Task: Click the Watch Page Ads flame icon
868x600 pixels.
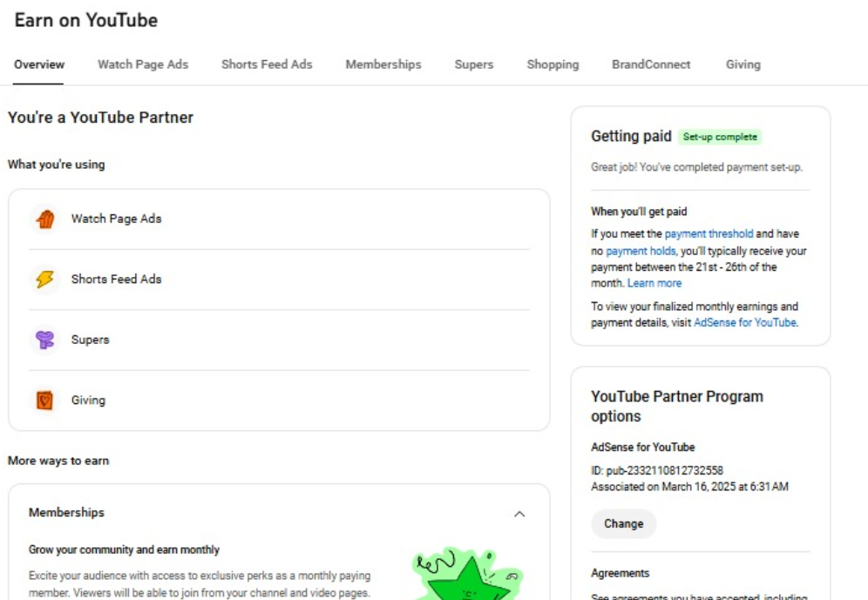Action: (44, 219)
